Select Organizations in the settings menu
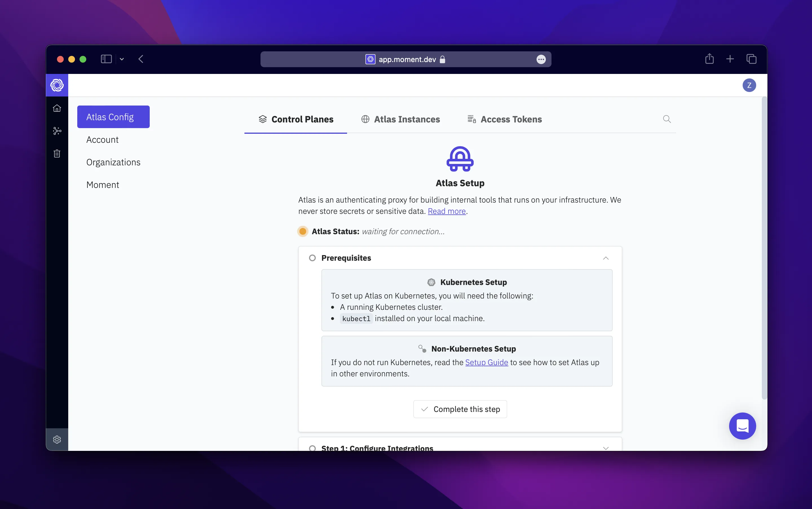Screen dimensions: 812x509 tap(113, 162)
